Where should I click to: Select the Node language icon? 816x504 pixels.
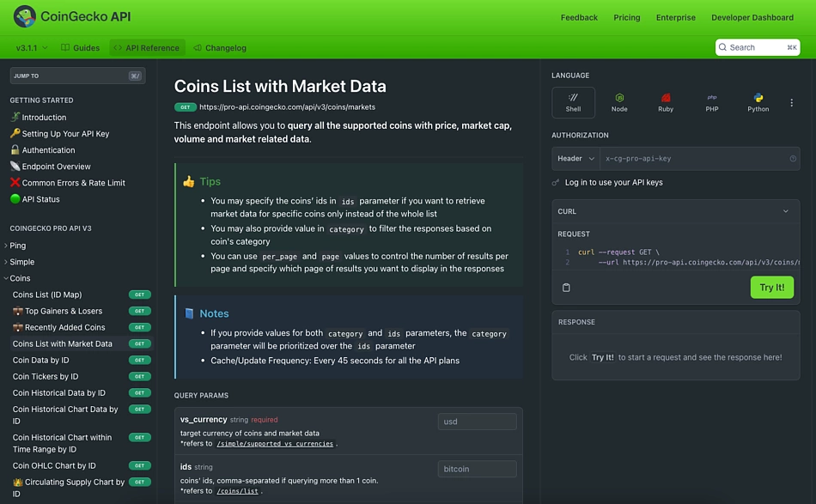coord(620,101)
